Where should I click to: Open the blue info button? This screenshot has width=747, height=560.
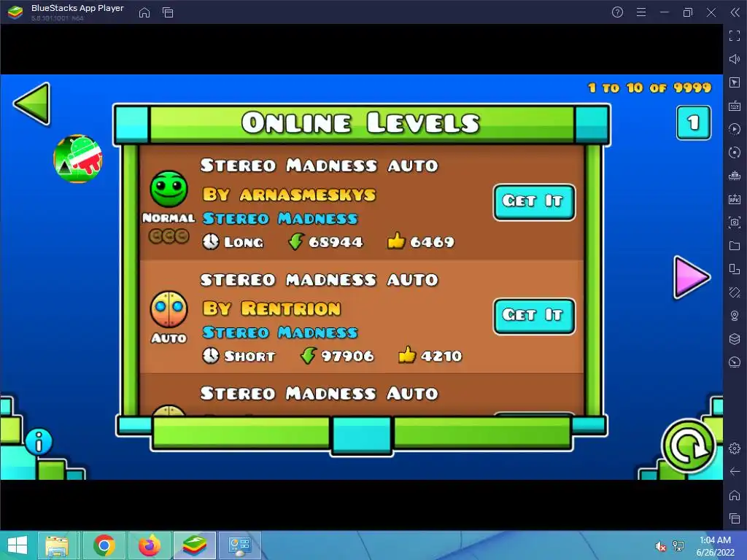pos(39,441)
